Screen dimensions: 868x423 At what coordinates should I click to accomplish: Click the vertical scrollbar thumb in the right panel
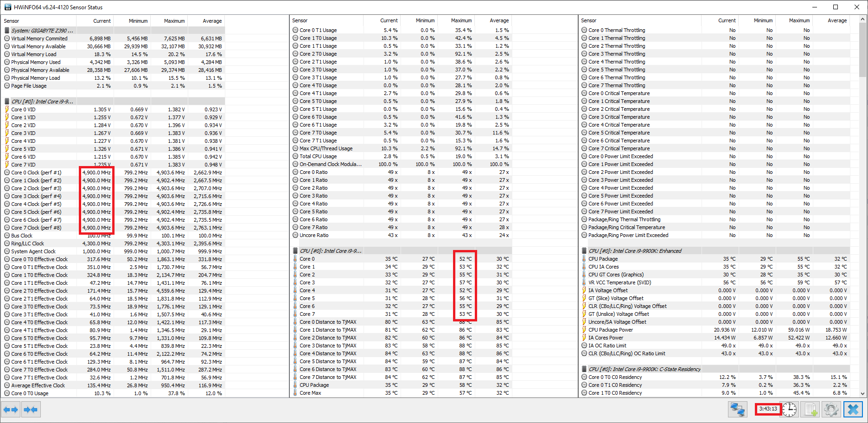(863, 50)
